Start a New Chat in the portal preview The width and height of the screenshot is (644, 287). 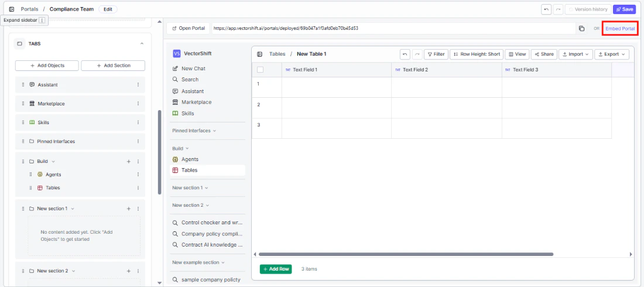pyautogui.click(x=207, y=69)
